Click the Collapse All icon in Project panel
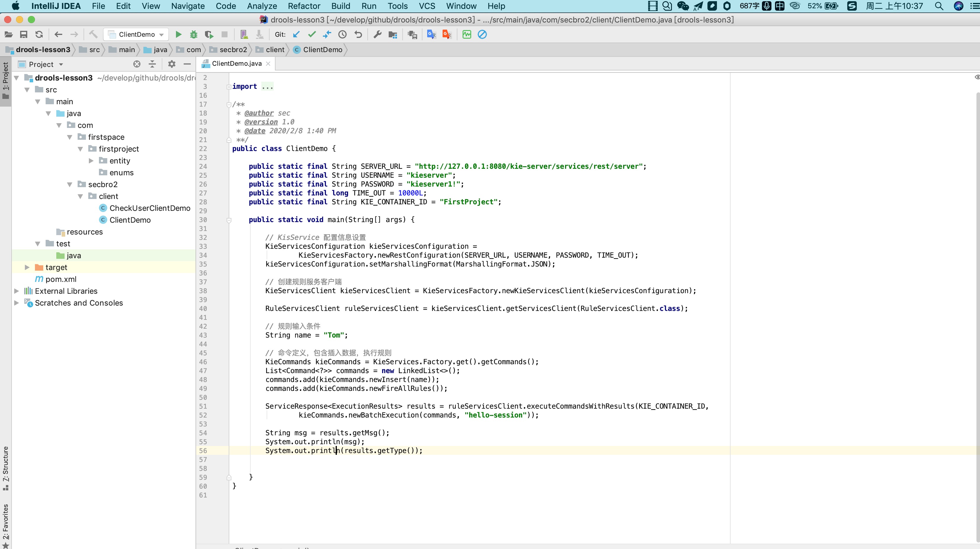Screen dimensions: 980x549 coord(152,64)
